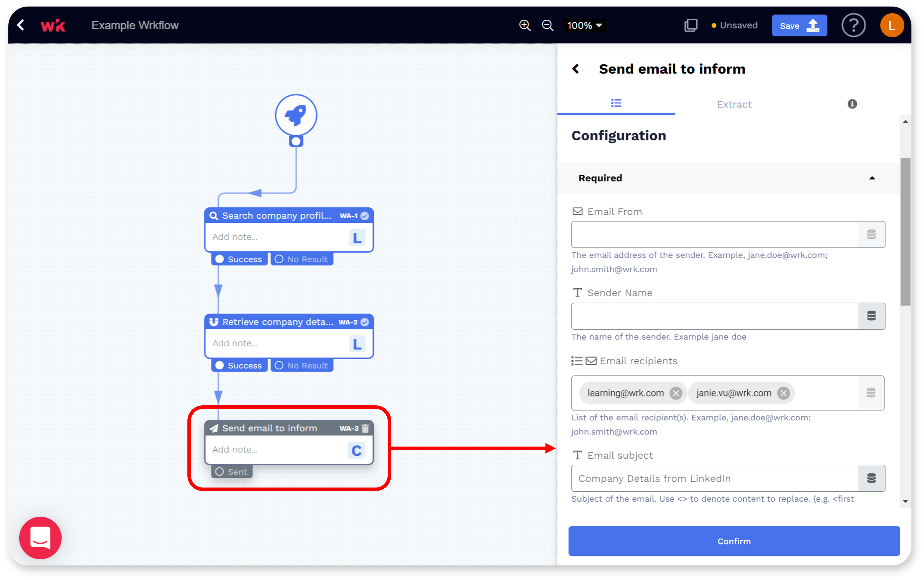Open data picker for Email recipients
924x580 pixels.
pyautogui.click(x=871, y=393)
